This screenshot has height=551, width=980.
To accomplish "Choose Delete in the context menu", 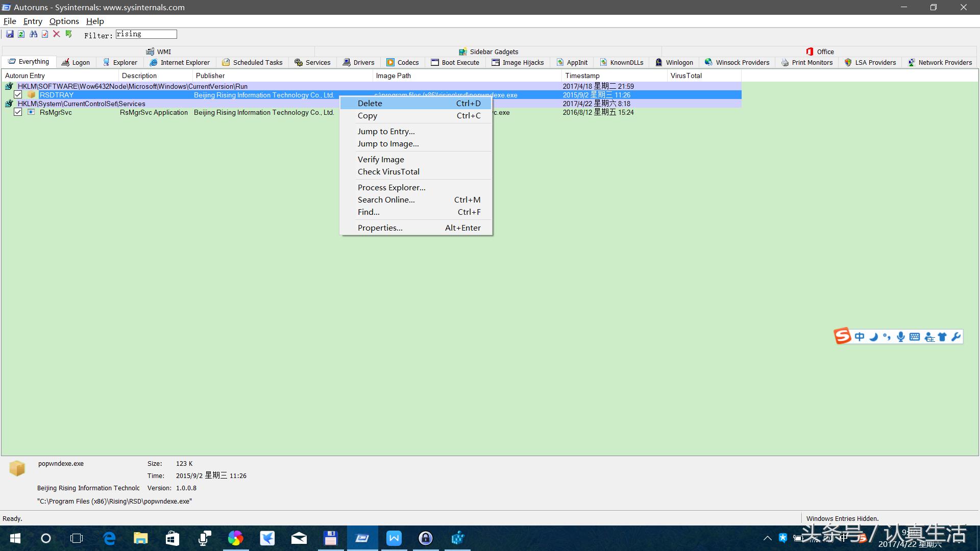I will point(370,103).
